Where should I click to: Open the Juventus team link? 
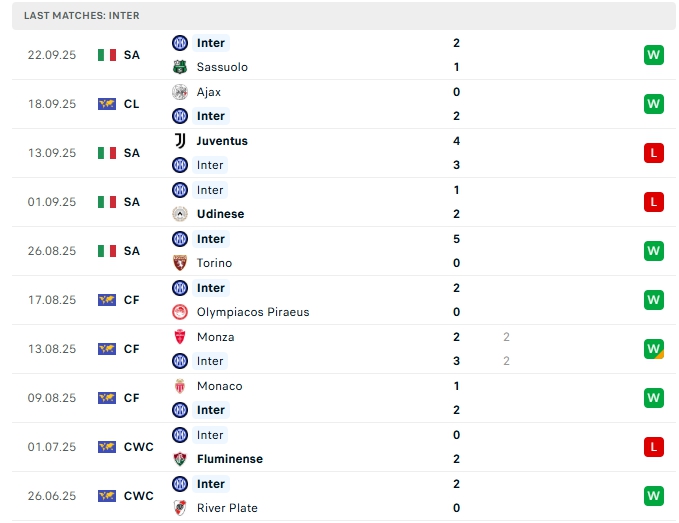222,141
